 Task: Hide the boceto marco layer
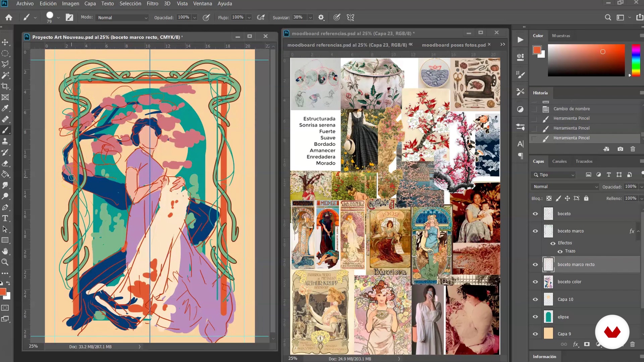535,231
